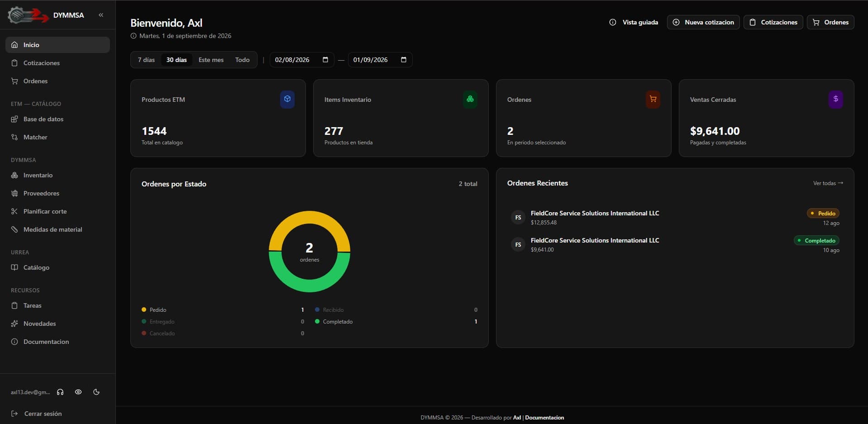
Task: Click the Matcher sidebar icon
Action: pyautogui.click(x=14, y=137)
